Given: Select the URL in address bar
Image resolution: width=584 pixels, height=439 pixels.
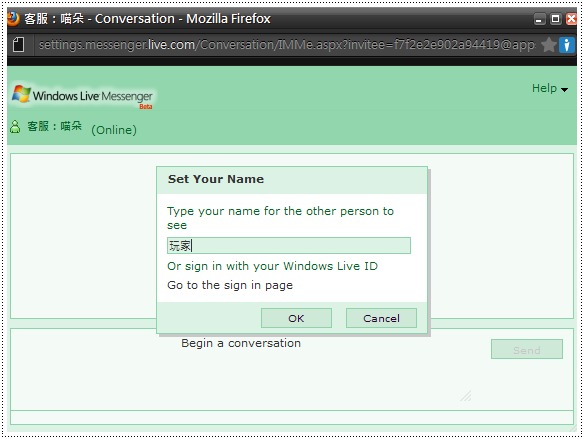Looking at the screenshot, I should [x=287, y=45].
